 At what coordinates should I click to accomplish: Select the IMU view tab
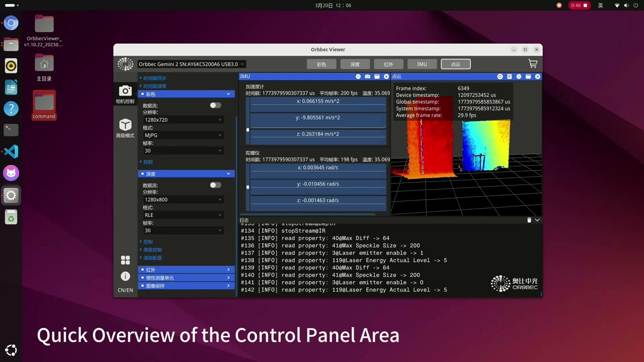422,64
